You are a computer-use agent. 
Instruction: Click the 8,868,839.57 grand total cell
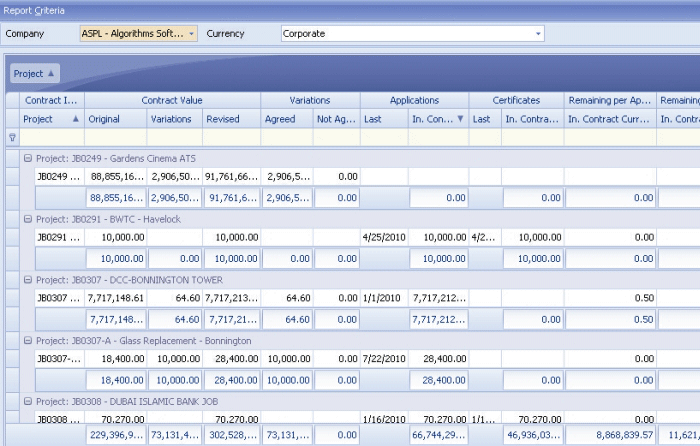(610, 435)
